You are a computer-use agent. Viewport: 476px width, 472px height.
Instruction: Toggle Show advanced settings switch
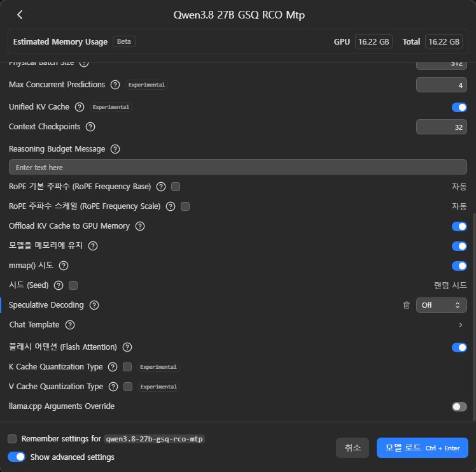pyautogui.click(x=17, y=457)
